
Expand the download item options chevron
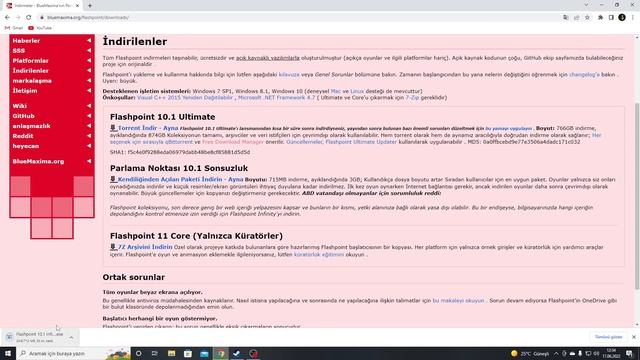pyautogui.click(x=71, y=338)
